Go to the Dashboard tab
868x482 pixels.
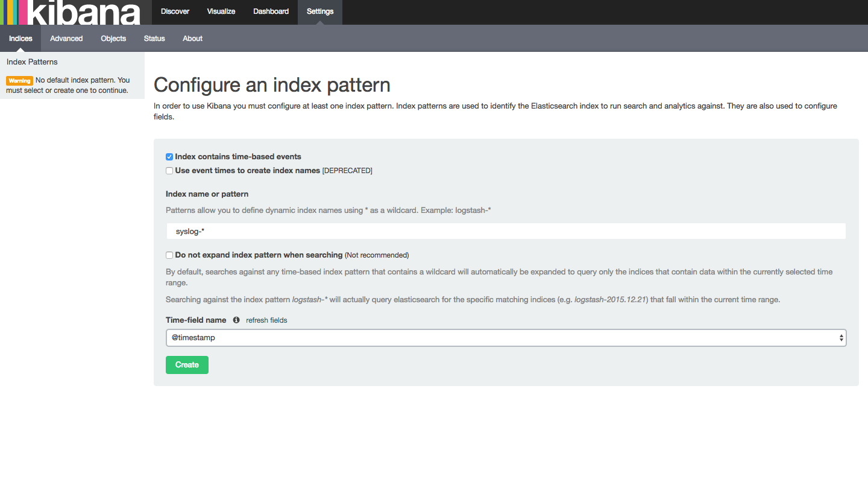coord(271,12)
